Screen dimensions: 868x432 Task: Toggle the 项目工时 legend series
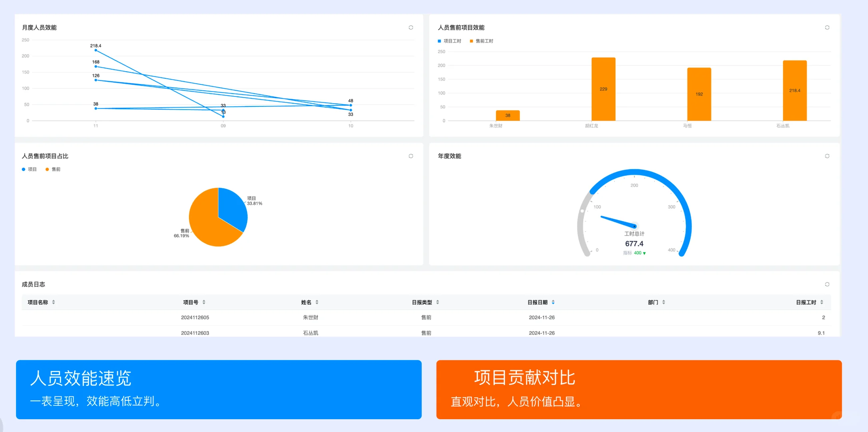449,40
